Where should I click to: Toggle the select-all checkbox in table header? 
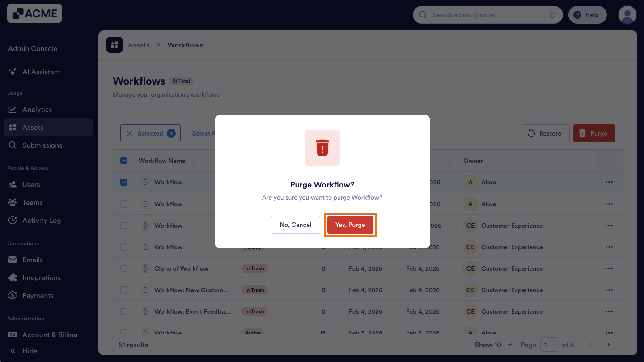(124, 160)
